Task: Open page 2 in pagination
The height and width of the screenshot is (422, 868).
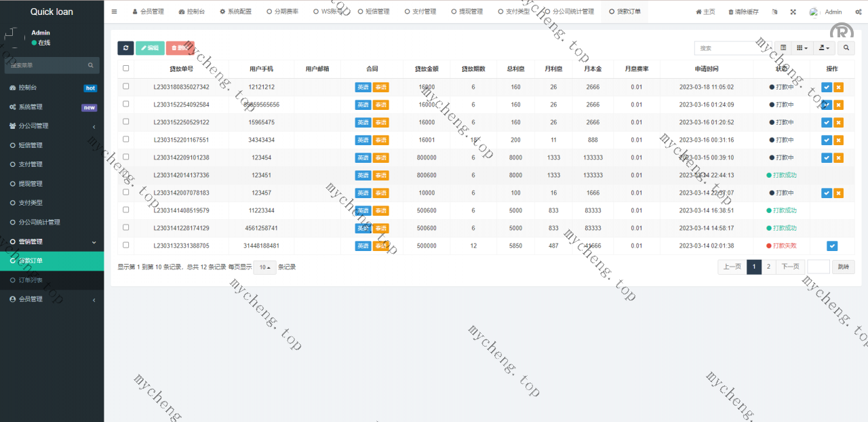Action: tap(768, 267)
